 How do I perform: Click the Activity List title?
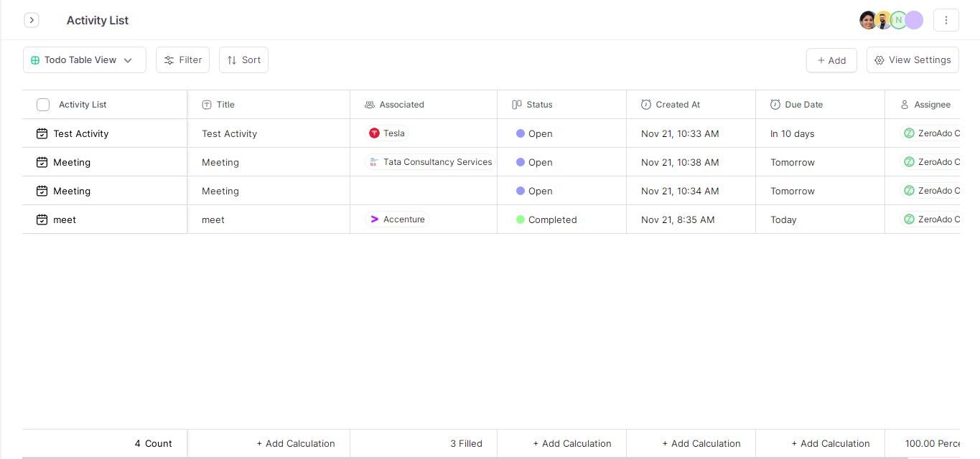tap(97, 20)
